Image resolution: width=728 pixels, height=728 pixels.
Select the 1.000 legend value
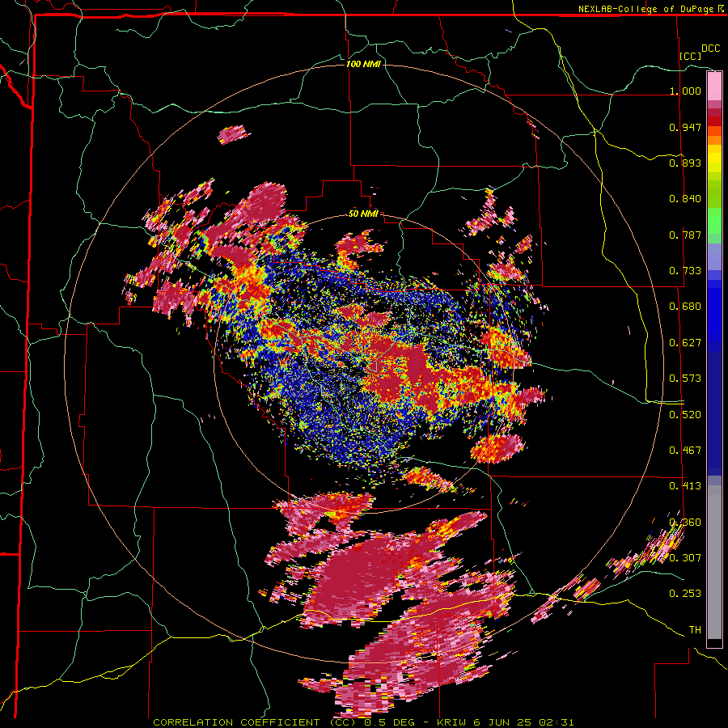click(685, 91)
